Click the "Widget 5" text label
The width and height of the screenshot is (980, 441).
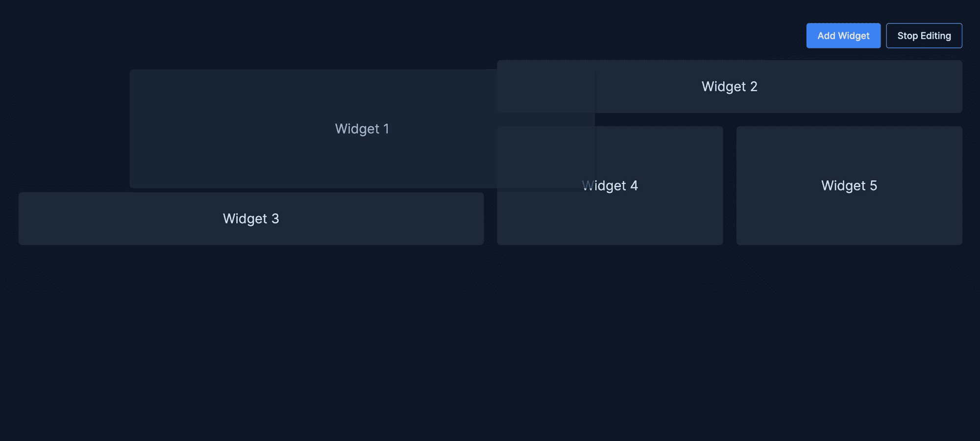pyautogui.click(x=849, y=186)
